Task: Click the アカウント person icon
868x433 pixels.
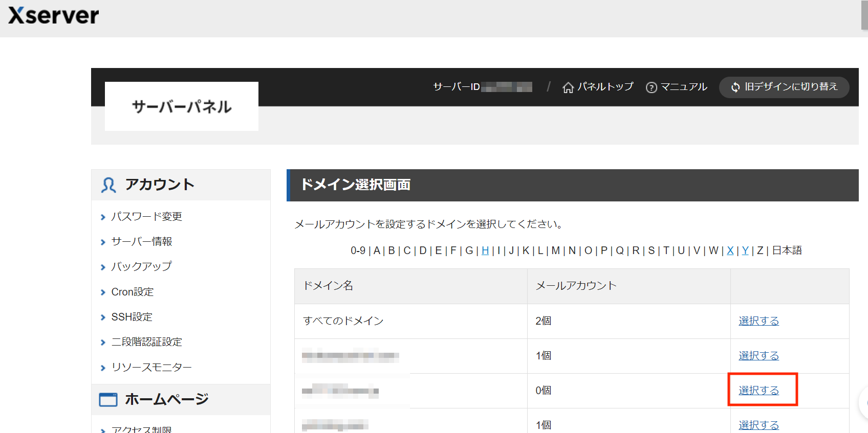Action: click(108, 185)
